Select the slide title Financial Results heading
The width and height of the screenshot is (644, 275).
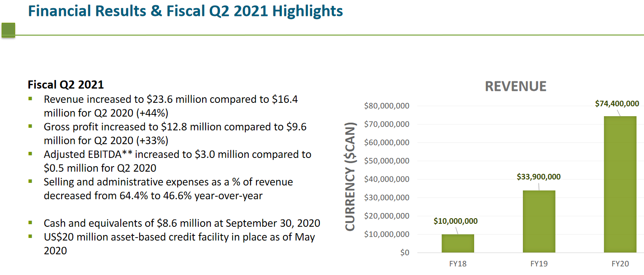pyautogui.click(x=185, y=11)
